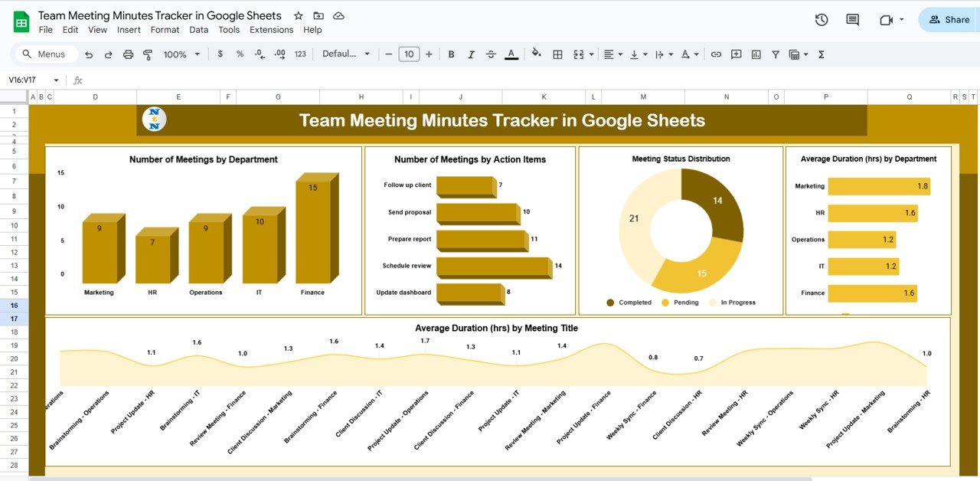Apply strikethrough formatting
980x481 pixels.
[x=491, y=54]
